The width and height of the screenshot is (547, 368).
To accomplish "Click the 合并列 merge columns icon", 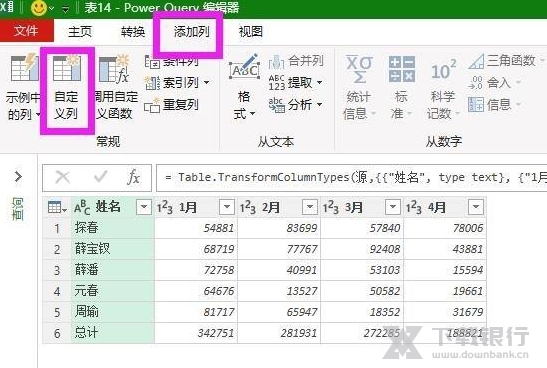I will point(276,61).
